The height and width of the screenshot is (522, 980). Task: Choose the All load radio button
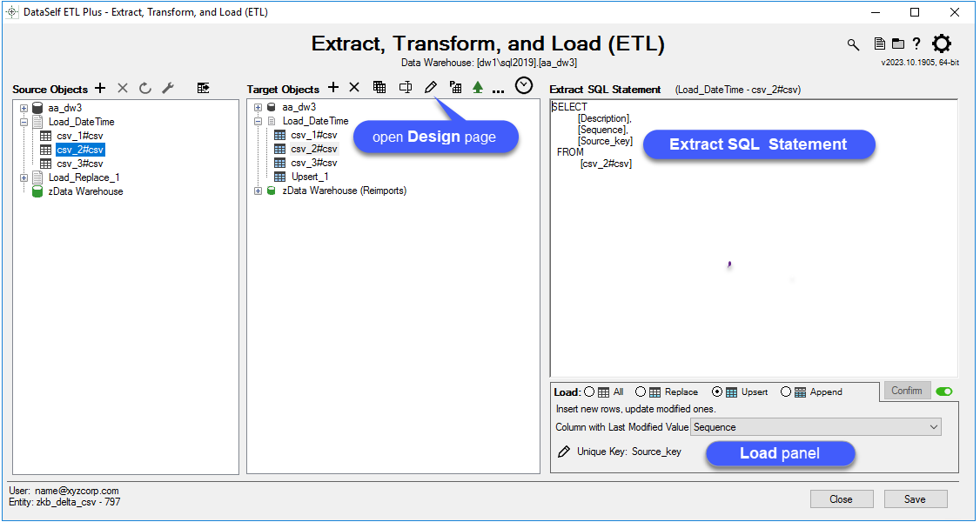point(589,392)
